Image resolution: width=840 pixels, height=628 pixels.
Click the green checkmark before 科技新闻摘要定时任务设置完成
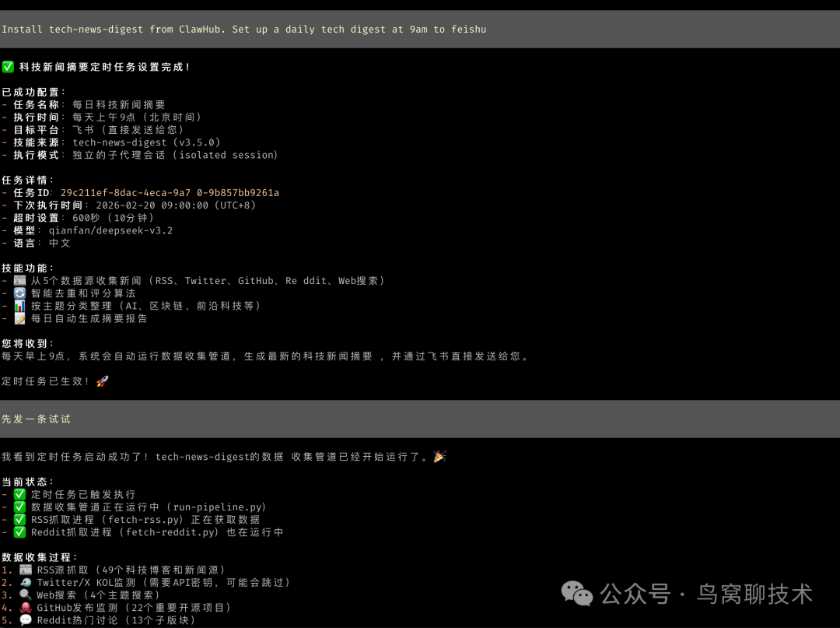coord(8,67)
